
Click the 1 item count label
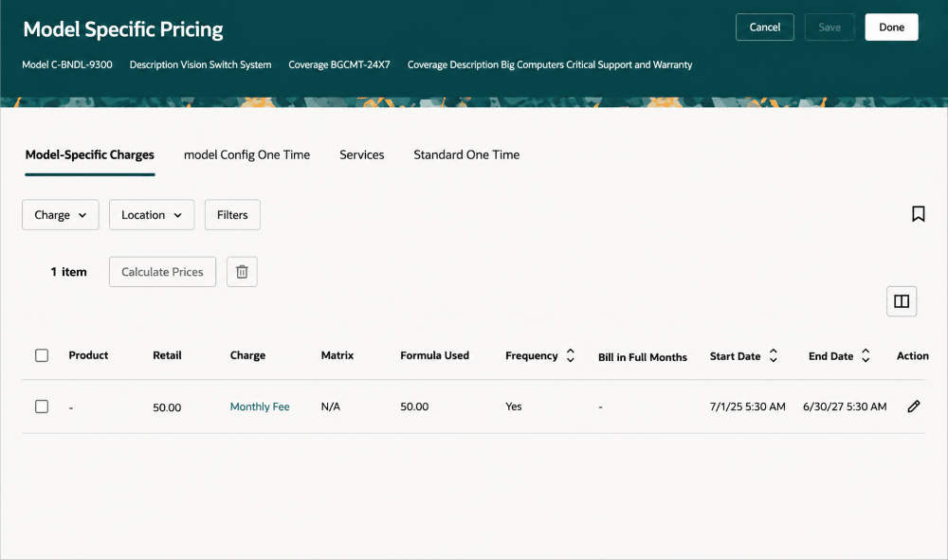point(69,272)
